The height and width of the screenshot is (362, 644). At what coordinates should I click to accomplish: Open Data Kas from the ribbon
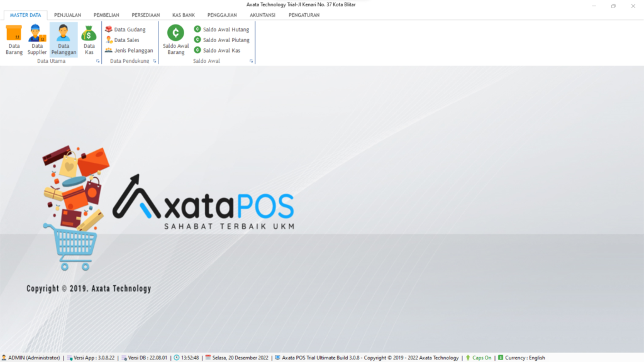click(89, 40)
